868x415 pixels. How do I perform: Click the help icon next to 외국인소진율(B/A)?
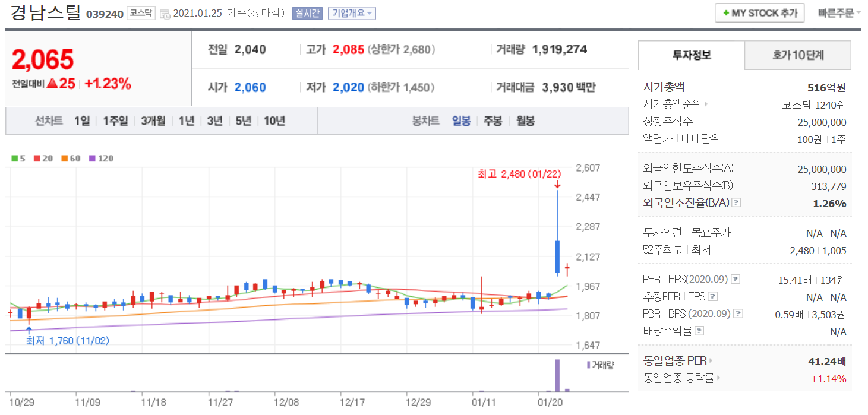click(x=736, y=203)
